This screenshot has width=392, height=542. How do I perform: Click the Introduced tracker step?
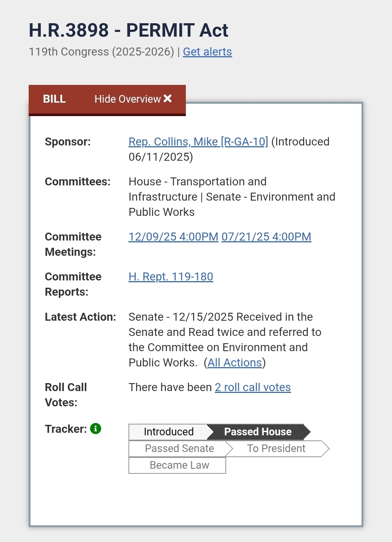point(168,432)
